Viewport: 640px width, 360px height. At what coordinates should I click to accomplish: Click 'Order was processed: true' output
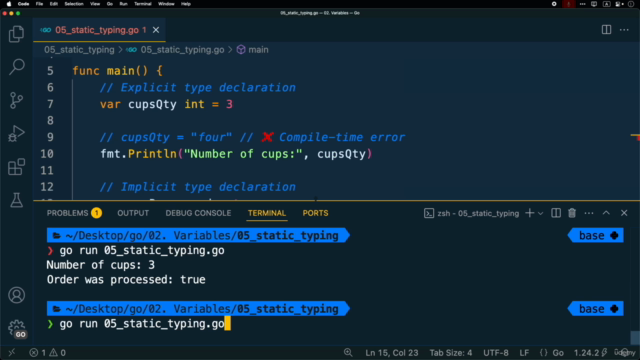point(126,280)
